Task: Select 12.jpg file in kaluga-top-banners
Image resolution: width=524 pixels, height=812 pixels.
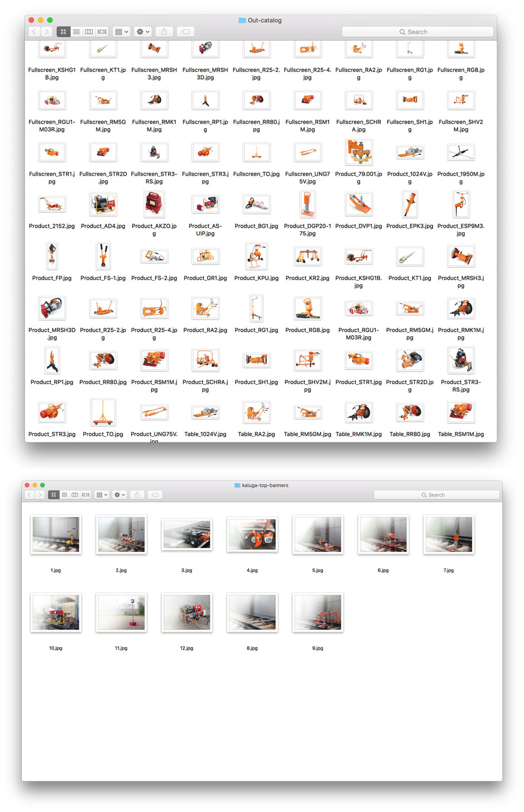Action: pyautogui.click(x=187, y=613)
